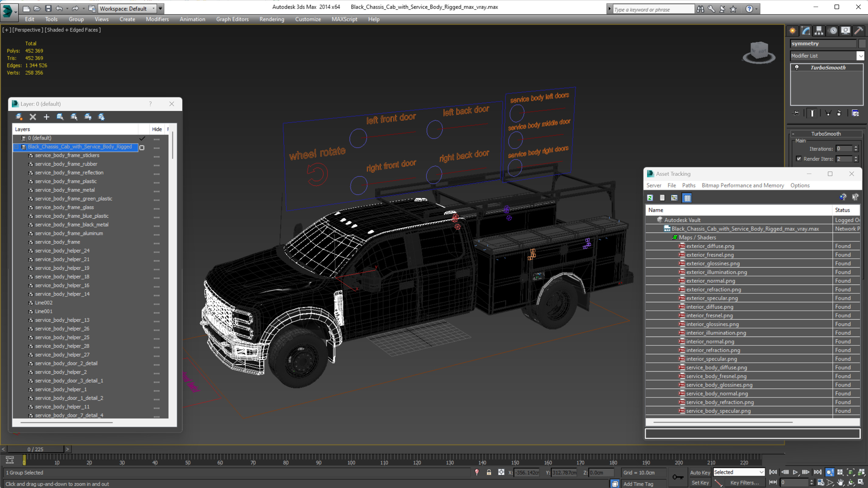
Task: Click Play Animation button
Action: pyautogui.click(x=796, y=472)
